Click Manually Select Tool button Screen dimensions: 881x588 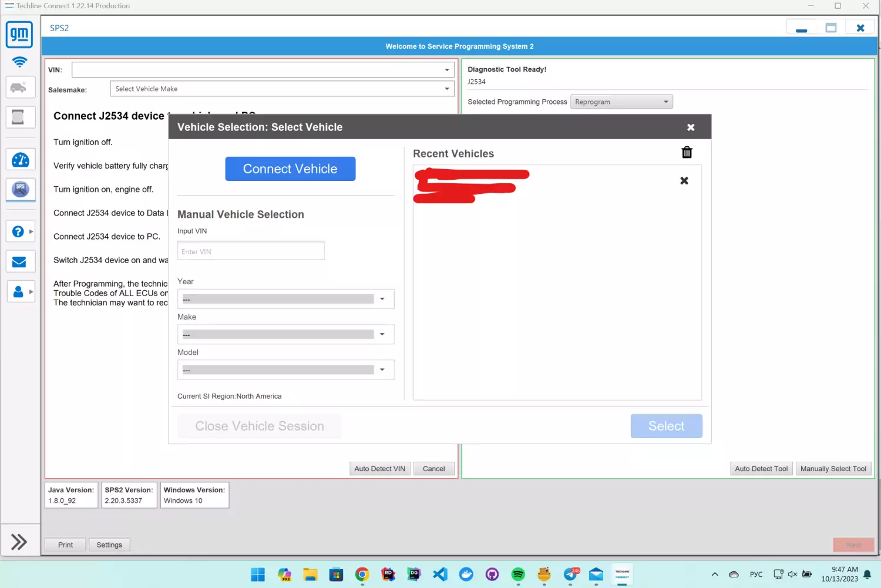tap(833, 469)
